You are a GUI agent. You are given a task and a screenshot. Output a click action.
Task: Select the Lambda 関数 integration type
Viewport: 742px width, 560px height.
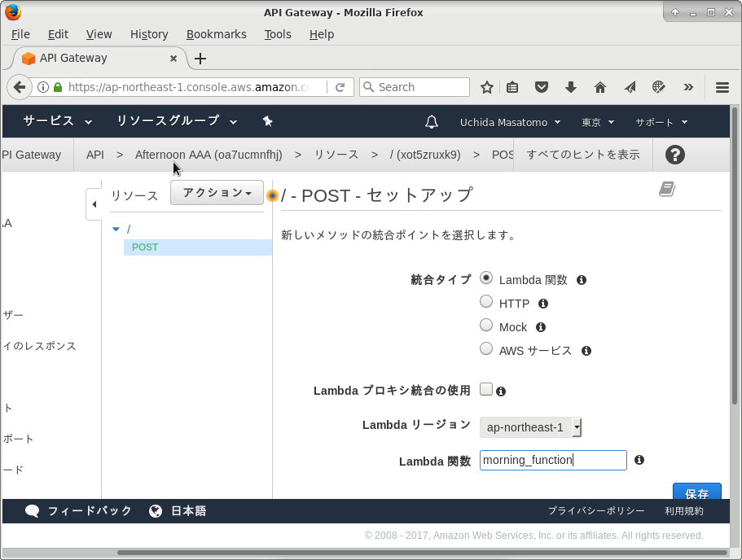click(486, 278)
